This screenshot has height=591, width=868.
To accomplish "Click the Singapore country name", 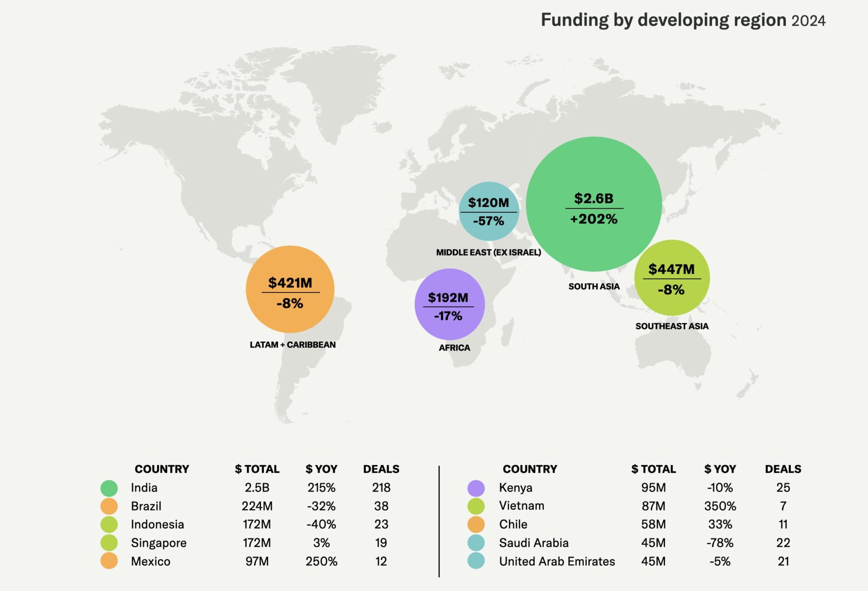I will tap(159, 543).
